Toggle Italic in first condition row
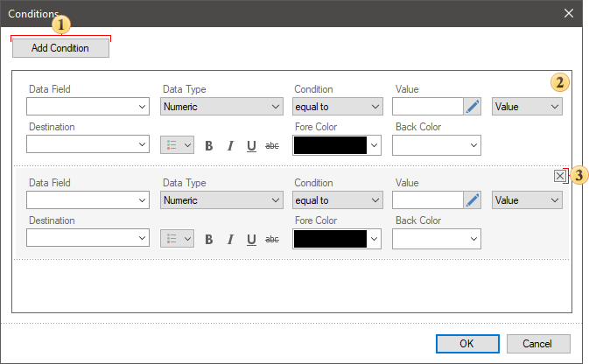 pyautogui.click(x=230, y=145)
